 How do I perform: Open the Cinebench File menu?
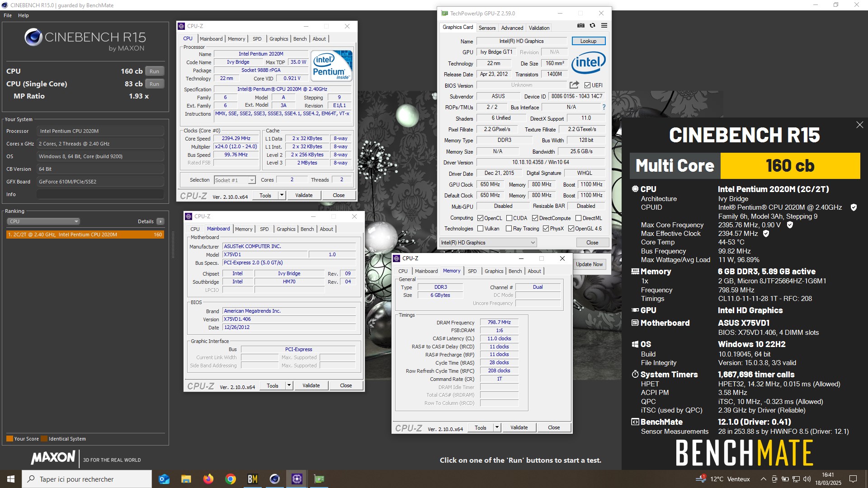coord(8,15)
